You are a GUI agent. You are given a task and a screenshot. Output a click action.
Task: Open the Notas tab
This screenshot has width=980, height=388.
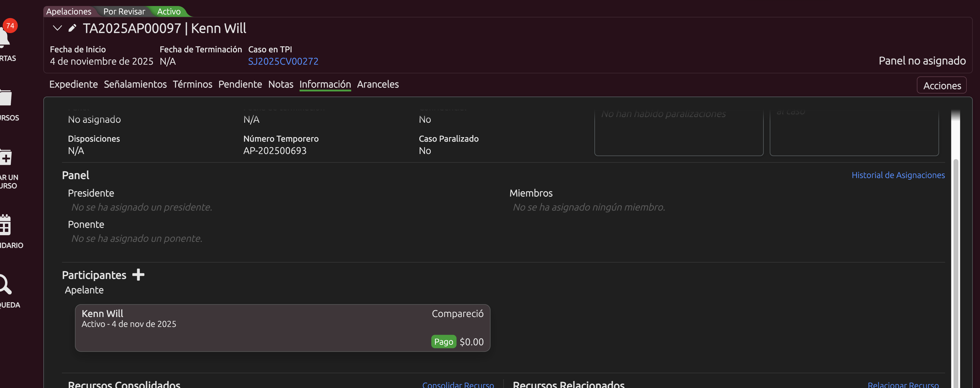click(x=280, y=84)
